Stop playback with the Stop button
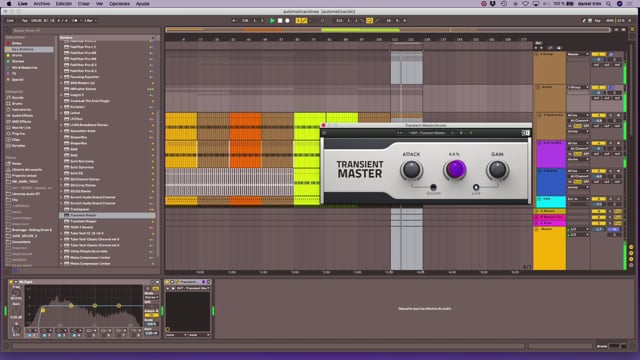This screenshot has width=640, height=360. 280,20
